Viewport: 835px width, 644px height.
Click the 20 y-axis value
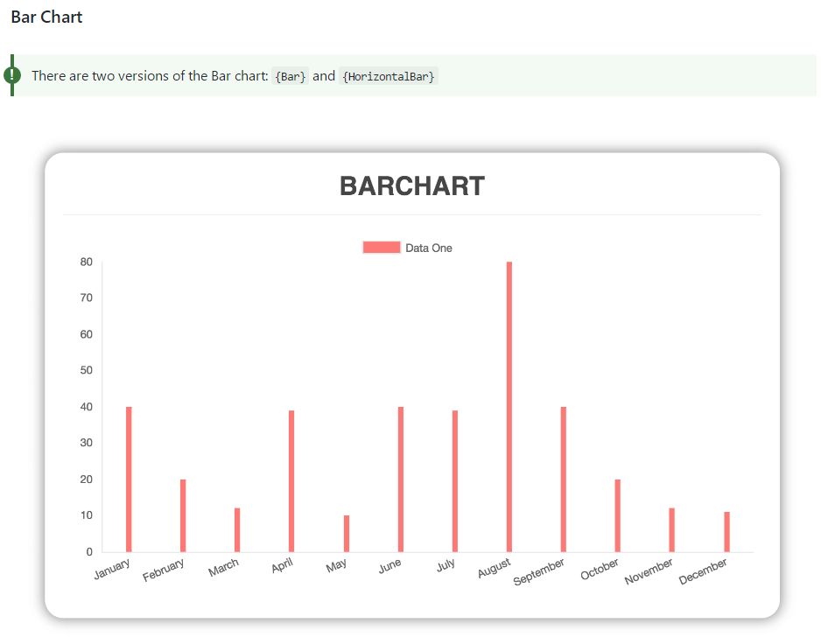[x=87, y=479]
